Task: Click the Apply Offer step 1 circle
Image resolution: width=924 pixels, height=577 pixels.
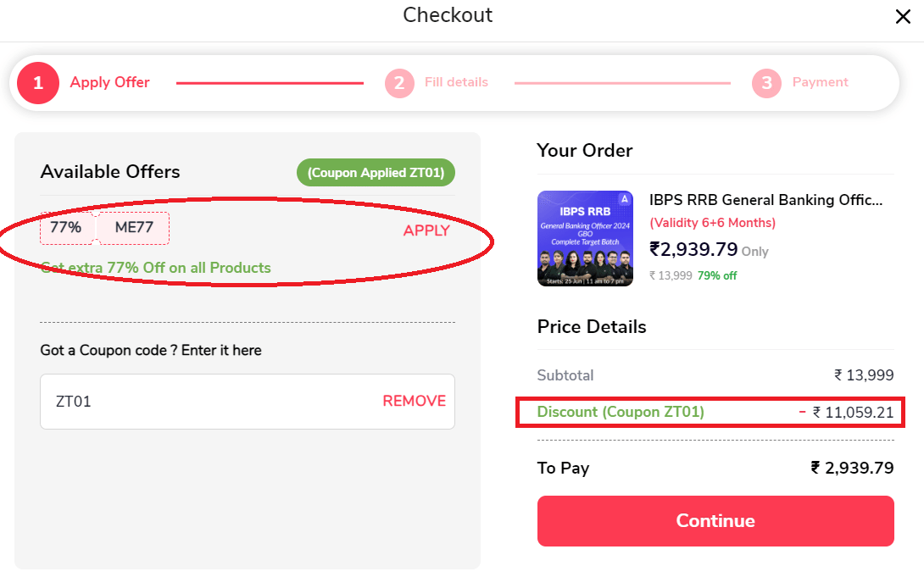Action: coord(37,82)
